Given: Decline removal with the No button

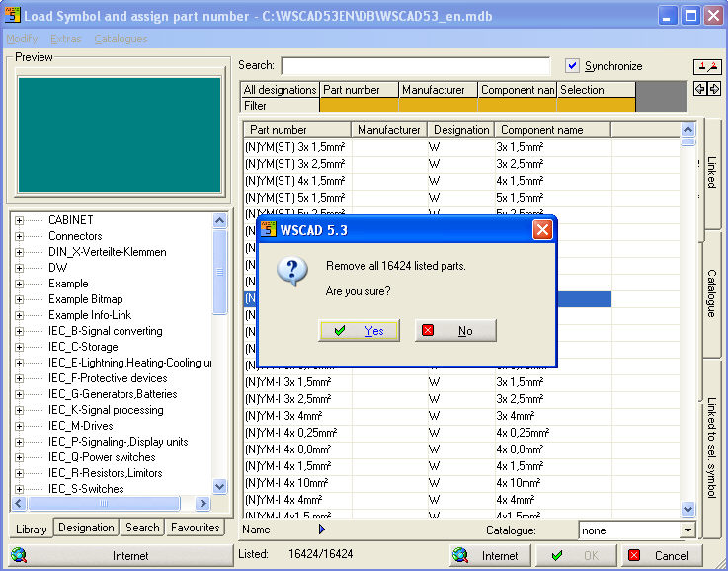Looking at the screenshot, I should 455,331.
